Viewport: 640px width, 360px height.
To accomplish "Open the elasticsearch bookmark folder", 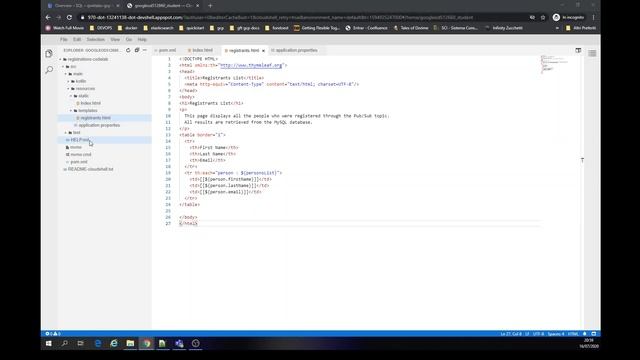I will coord(158,28).
